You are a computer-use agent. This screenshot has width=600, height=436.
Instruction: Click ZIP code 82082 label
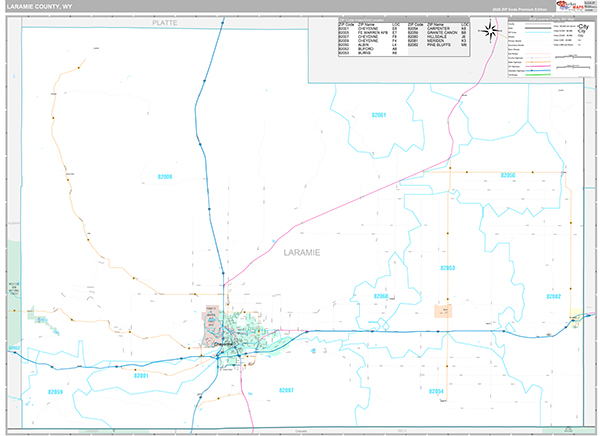(554, 297)
